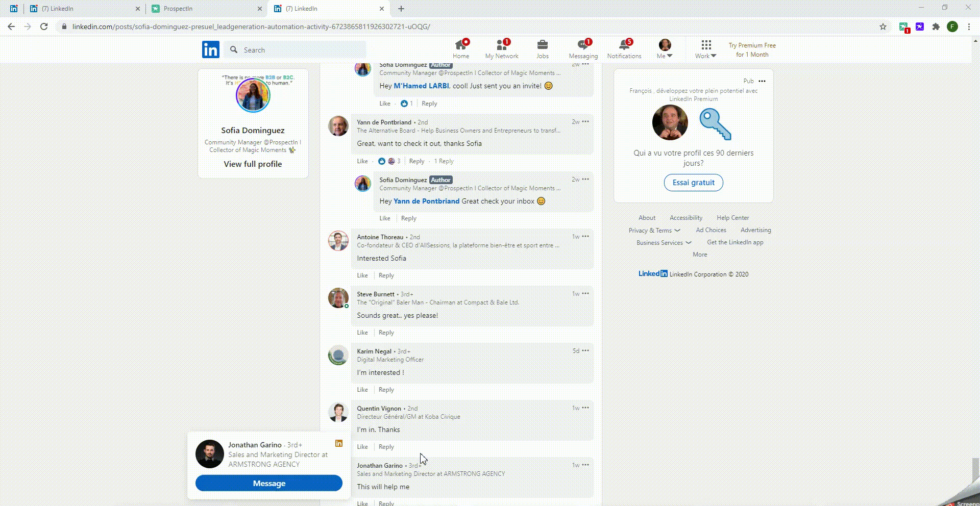The image size is (980, 506).
Task: Open LinkedIn Home from the nav bar
Action: tap(461, 49)
